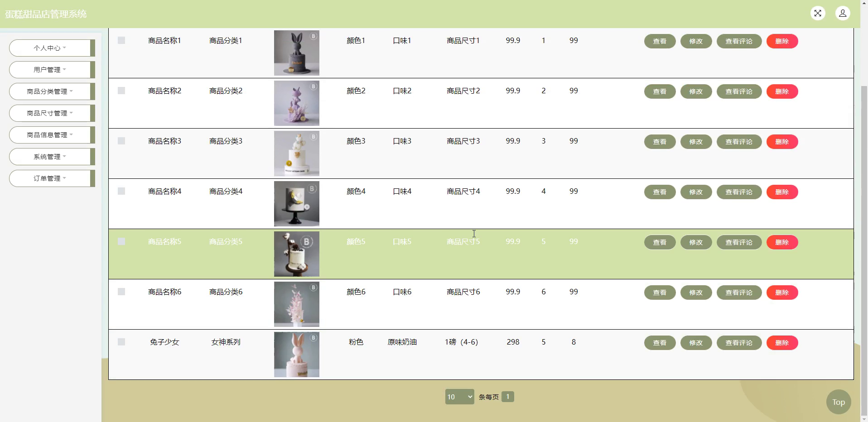Open 商品名称2 purple cake thumbnail
Screen dimensions: 868x422
point(297,103)
